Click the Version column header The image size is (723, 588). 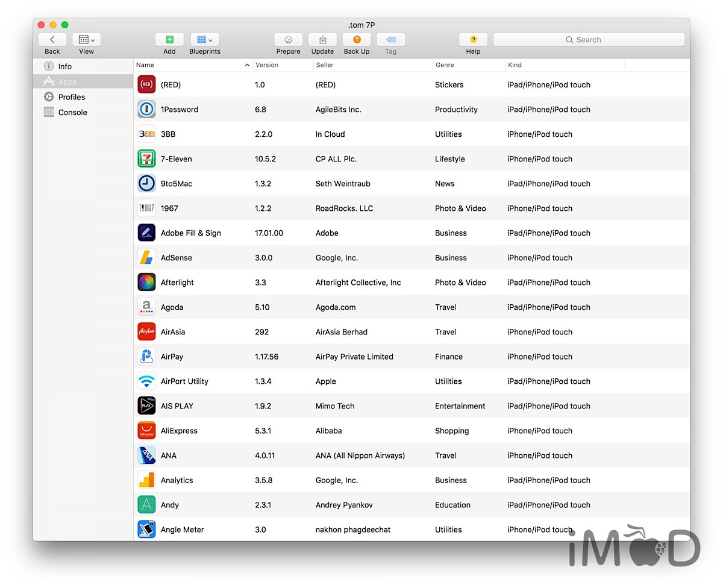(x=282, y=65)
